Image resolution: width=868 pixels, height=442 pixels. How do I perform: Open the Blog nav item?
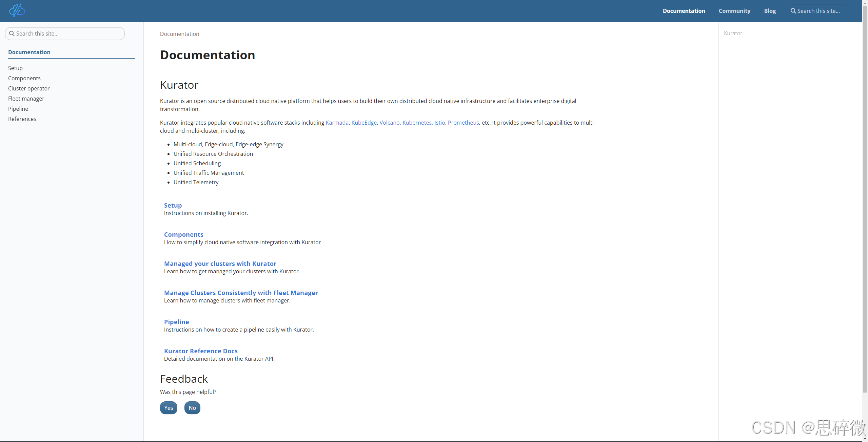770,11
